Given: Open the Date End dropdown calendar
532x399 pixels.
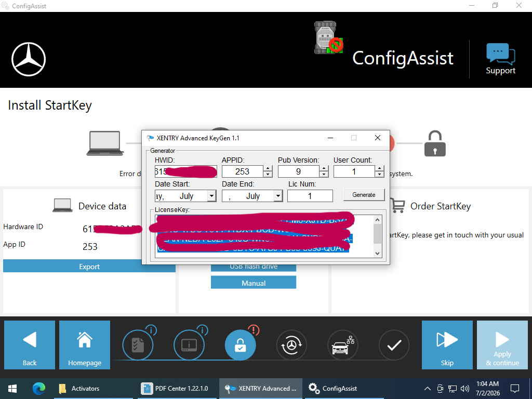Looking at the screenshot, I should pos(278,196).
